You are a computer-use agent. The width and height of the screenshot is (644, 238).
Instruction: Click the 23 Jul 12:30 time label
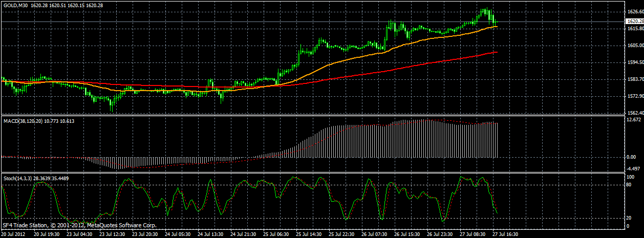pos(112,233)
